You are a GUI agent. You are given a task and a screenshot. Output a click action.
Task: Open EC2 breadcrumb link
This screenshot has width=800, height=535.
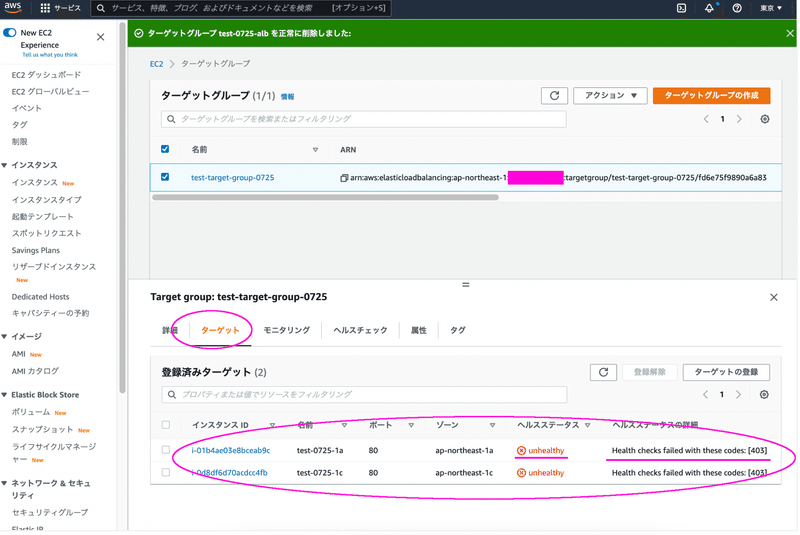point(157,64)
